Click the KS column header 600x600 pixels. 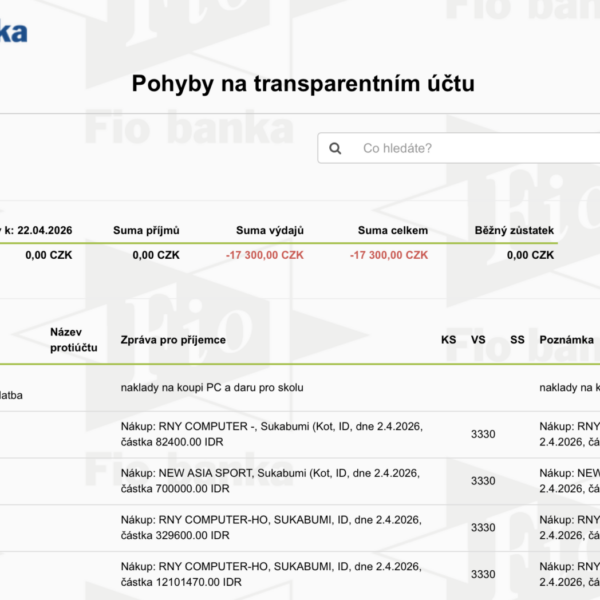[x=448, y=340]
